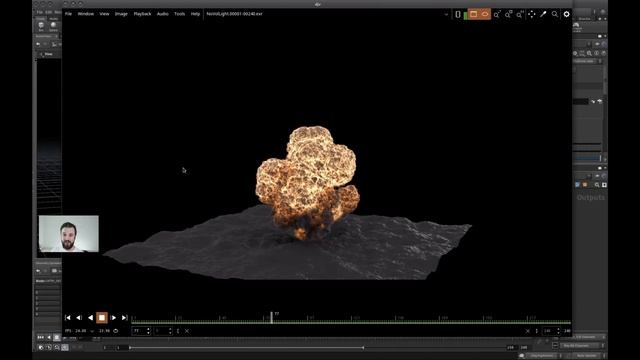
Task: Select the pan arrows tool
Action: (x=531, y=14)
